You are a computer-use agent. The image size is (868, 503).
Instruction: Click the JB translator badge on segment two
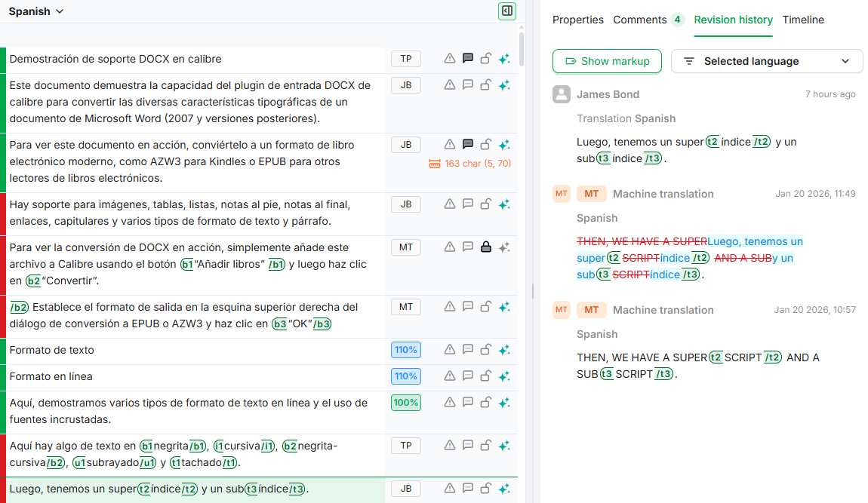(405, 84)
